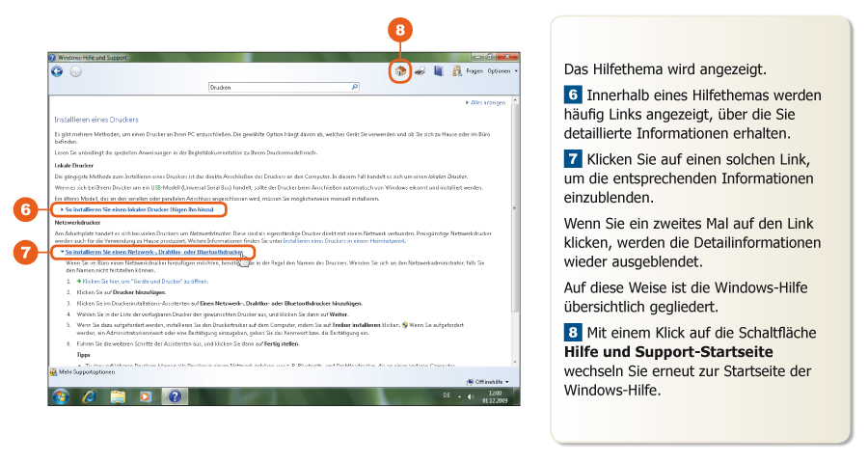Screen dimensions: 868x463
Task: Click the Fragen people icon
Action: point(456,70)
